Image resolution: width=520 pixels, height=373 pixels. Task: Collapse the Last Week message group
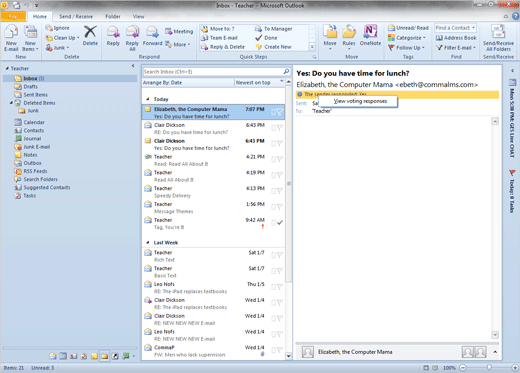(148, 242)
